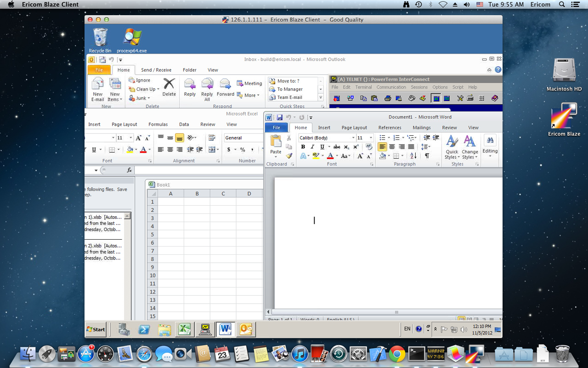Open the line spacing dropdown in Word
Screen dimensions: 588x368
pos(425,147)
